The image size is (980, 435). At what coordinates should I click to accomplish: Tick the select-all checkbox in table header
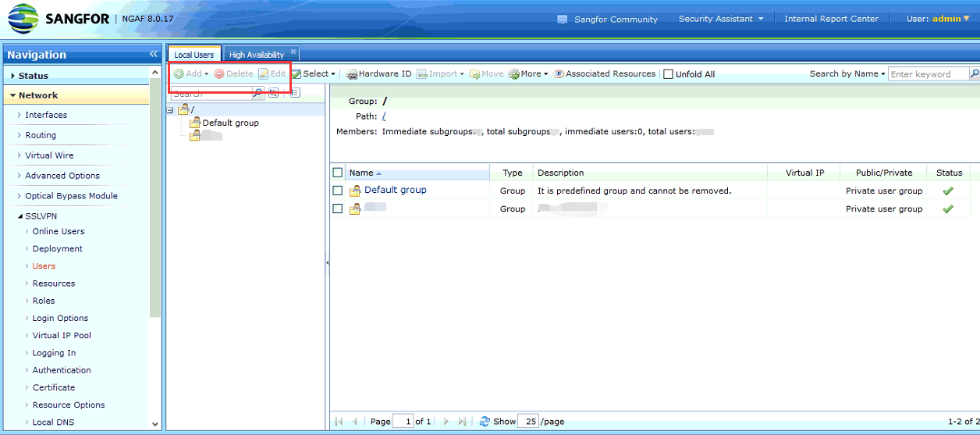point(338,173)
